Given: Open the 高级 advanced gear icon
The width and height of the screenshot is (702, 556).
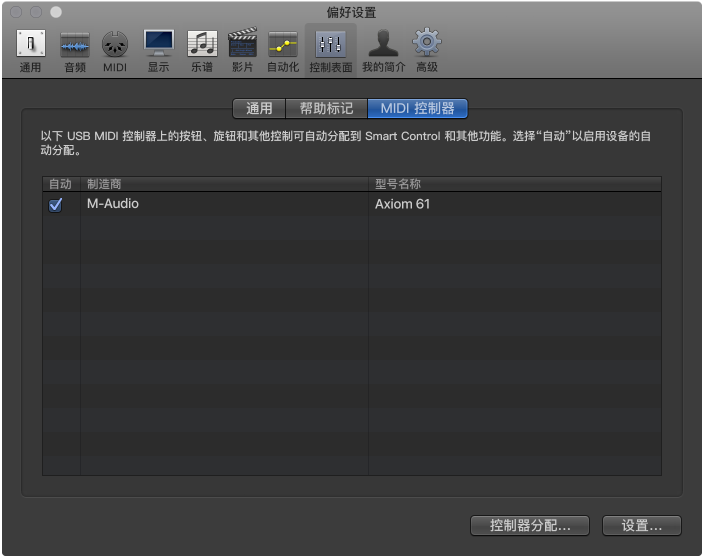Looking at the screenshot, I should 427,50.
